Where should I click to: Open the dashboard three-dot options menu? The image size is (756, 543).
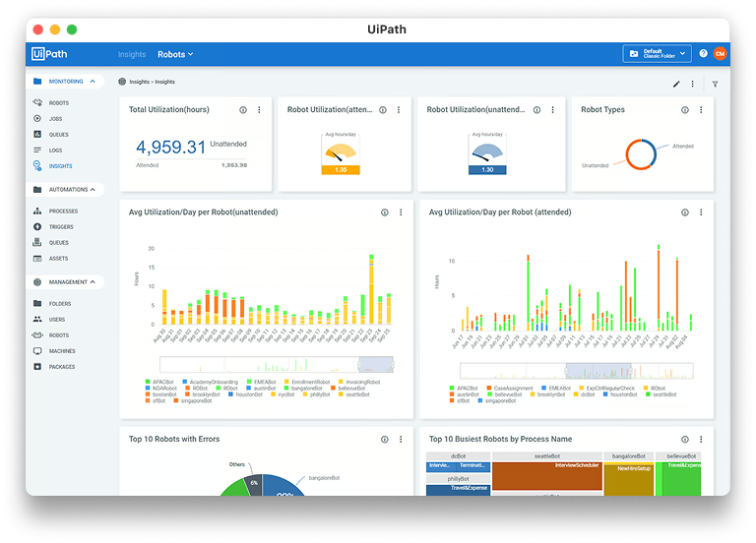692,84
